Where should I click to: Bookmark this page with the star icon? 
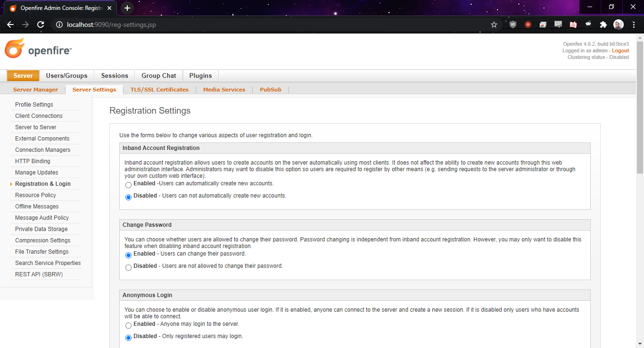494,25
